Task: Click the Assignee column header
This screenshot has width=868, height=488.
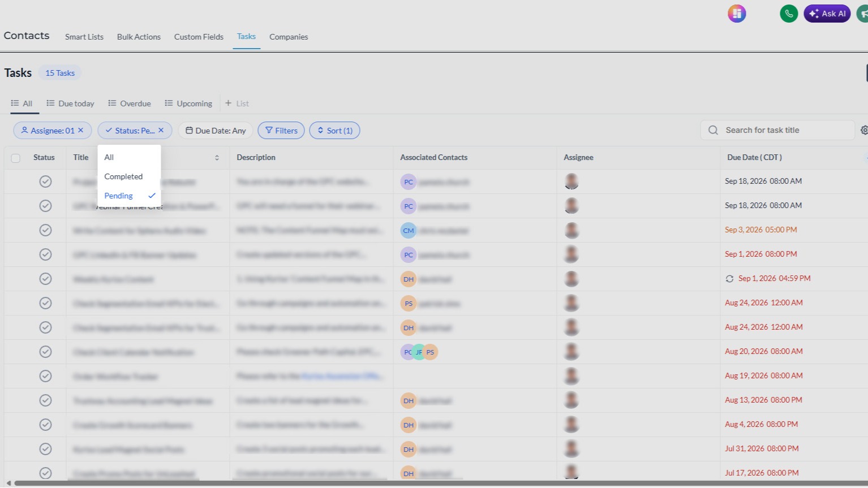Action: point(578,158)
